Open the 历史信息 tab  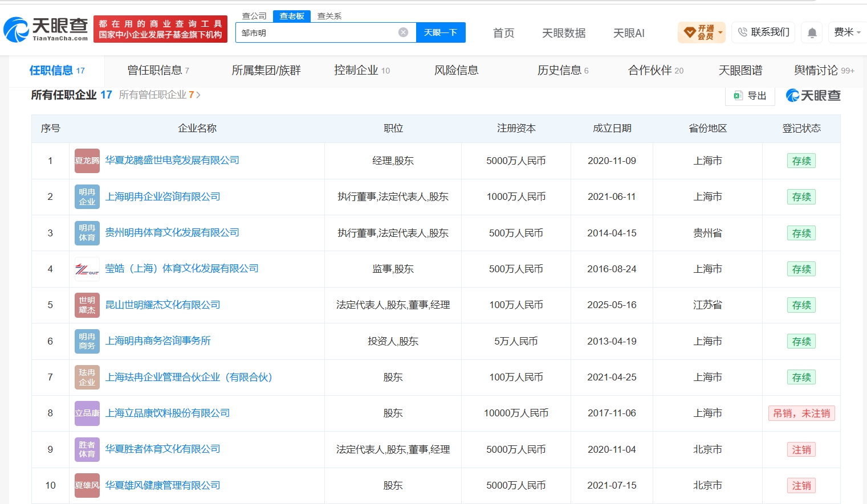(563, 71)
